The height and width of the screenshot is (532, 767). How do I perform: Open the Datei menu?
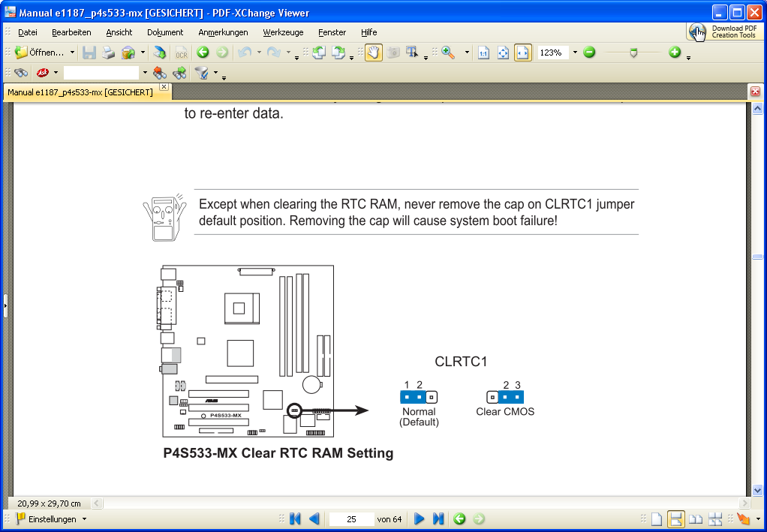(x=27, y=32)
